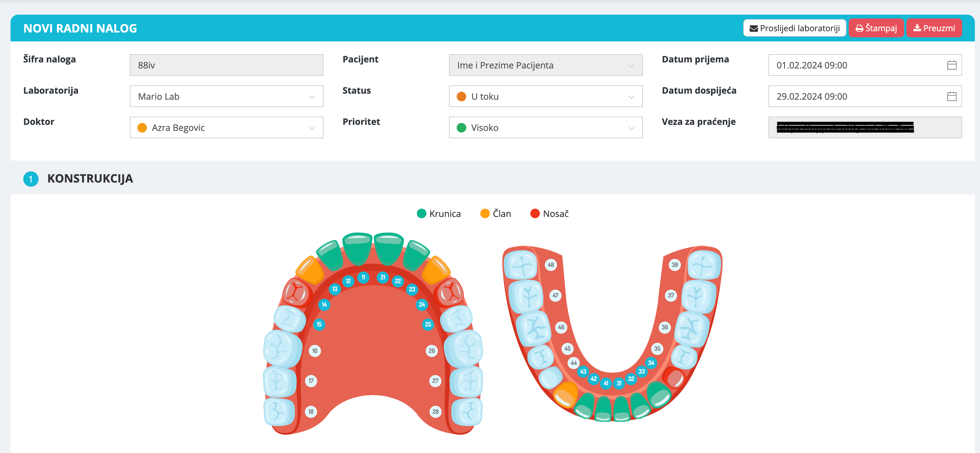Screen dimensions: 980x453
Task: Click Proslijedi laboratoriji button
Action: pos(794,28)
